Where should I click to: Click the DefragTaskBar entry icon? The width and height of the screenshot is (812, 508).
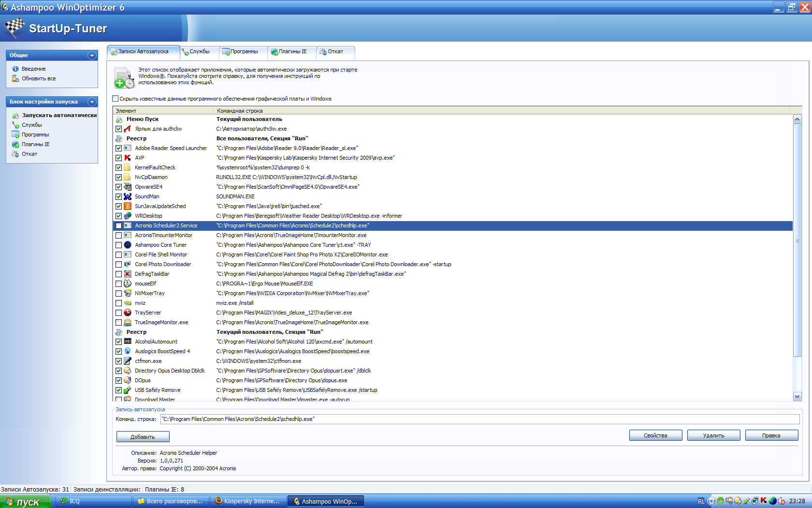tap(128, 274)
